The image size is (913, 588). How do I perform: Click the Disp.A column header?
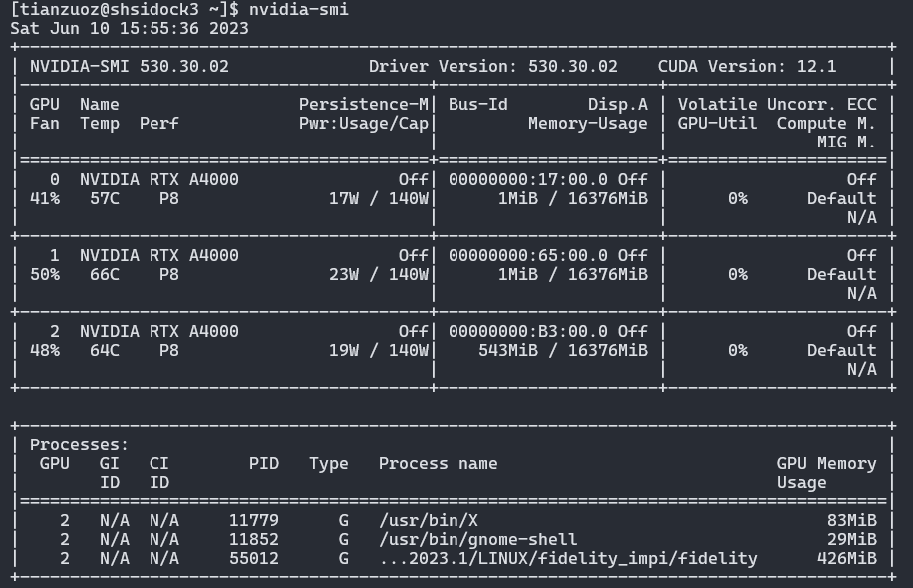[618, 105]
